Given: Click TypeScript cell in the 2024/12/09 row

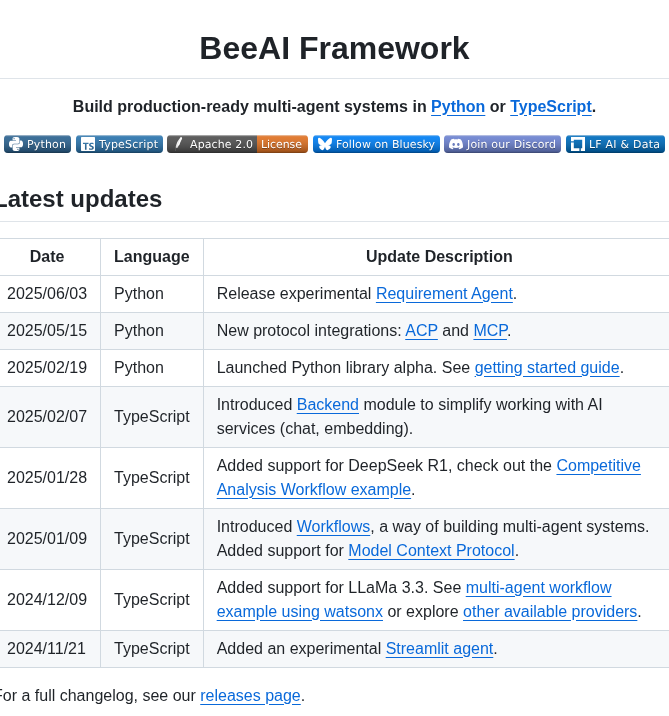Looking at the screenshot, I should click(152, 600).
